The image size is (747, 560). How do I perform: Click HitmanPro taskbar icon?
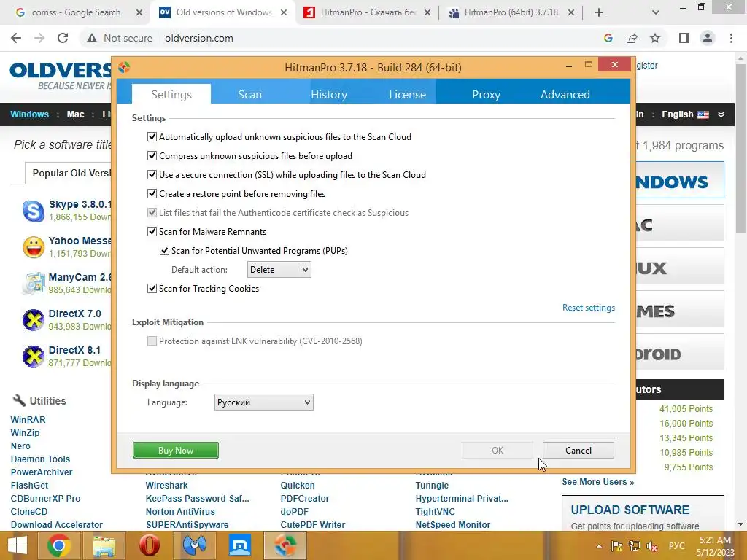(285, 545)
